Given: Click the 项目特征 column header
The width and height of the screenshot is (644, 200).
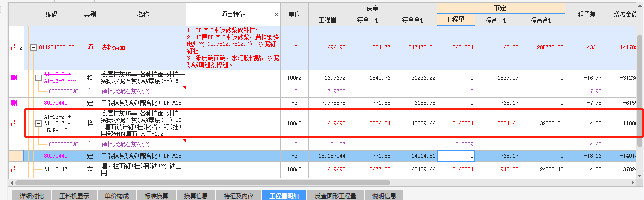Looking at the screenshot, I should click(233, 14).
